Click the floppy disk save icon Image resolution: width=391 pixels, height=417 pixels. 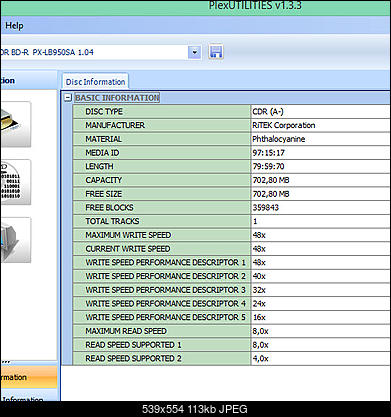[x=216, y=52]
